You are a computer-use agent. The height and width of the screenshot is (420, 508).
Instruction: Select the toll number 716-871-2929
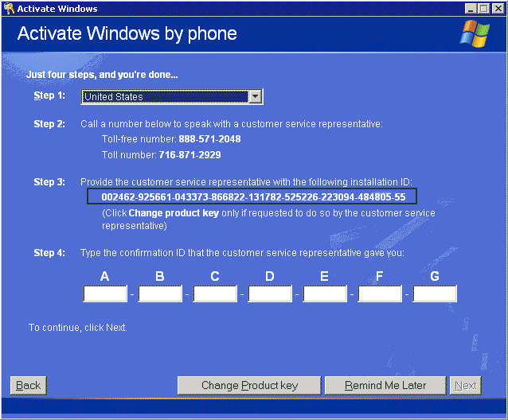190,154
